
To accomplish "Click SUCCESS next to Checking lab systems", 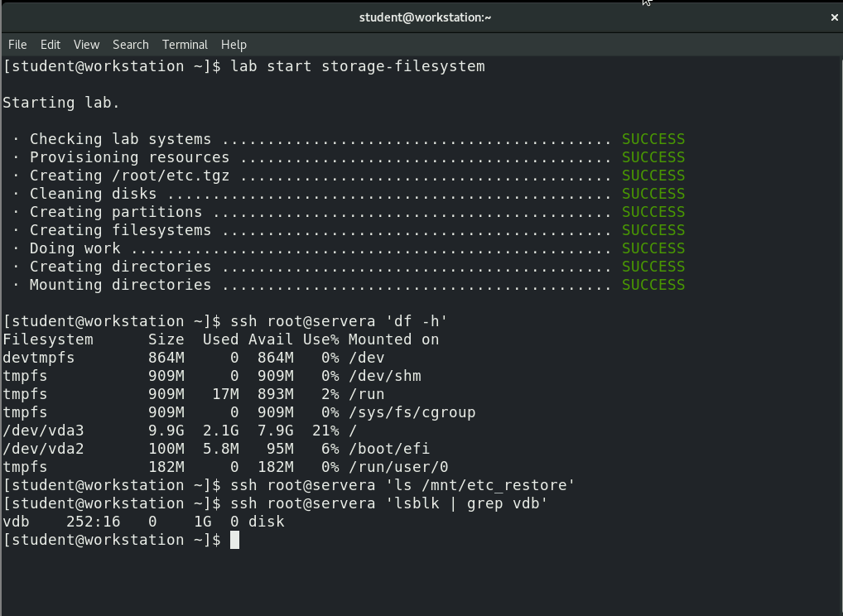I will pos(653,139).
